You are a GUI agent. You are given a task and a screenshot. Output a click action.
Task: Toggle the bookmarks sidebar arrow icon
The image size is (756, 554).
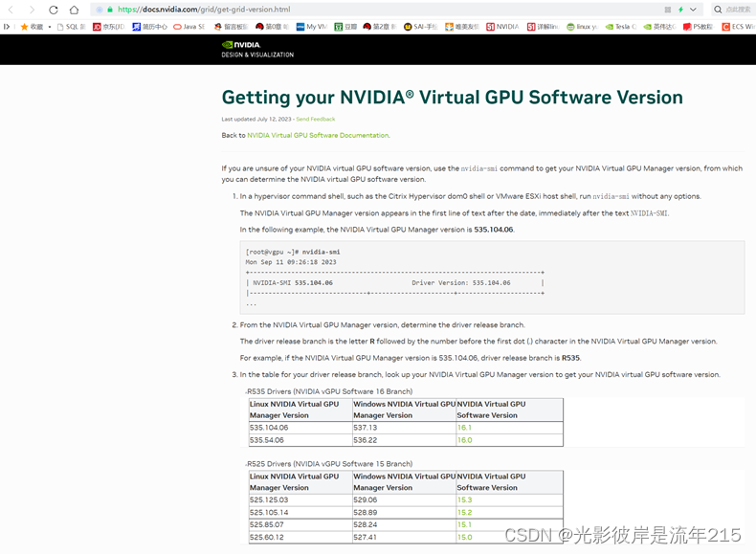pyautogui.click(x=7, y=27)
